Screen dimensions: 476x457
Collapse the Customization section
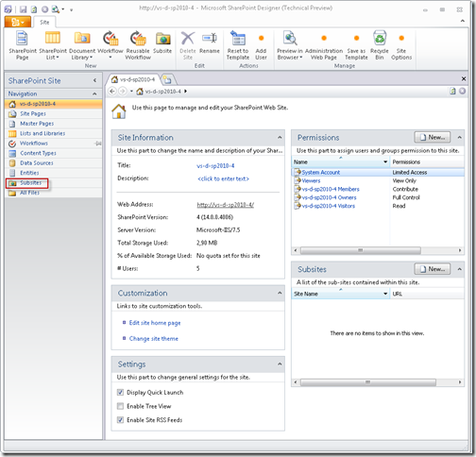click(280, 293)
